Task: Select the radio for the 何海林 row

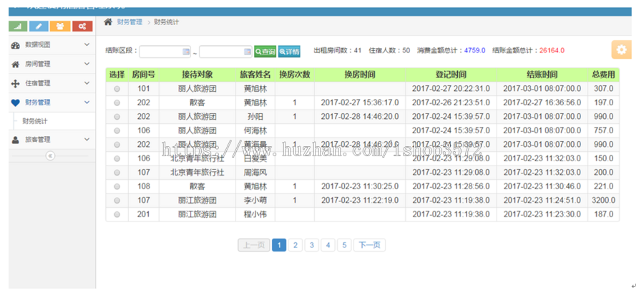Action: click(x=117, y=130)
